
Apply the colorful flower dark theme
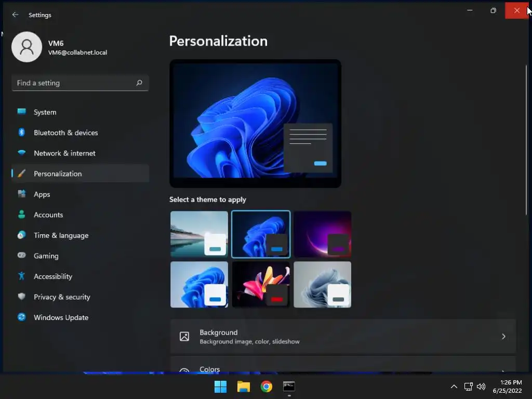pyautogui.click(x=261, y=284)
